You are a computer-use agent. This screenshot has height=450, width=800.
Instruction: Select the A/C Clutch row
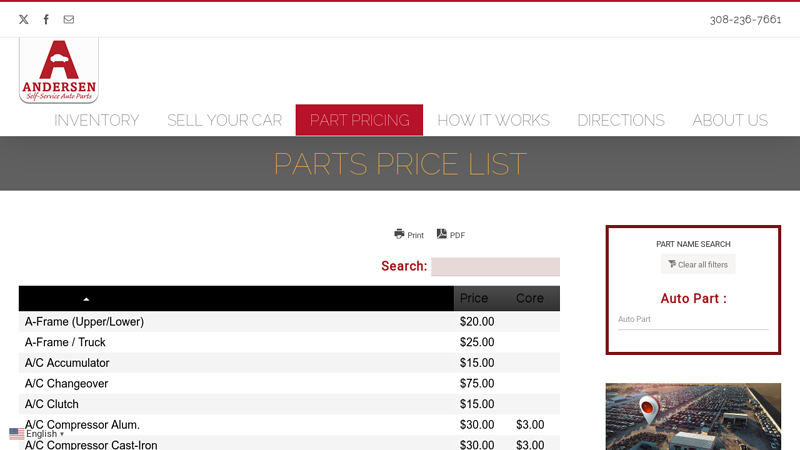pyautogui.click(x=289, y=404)
